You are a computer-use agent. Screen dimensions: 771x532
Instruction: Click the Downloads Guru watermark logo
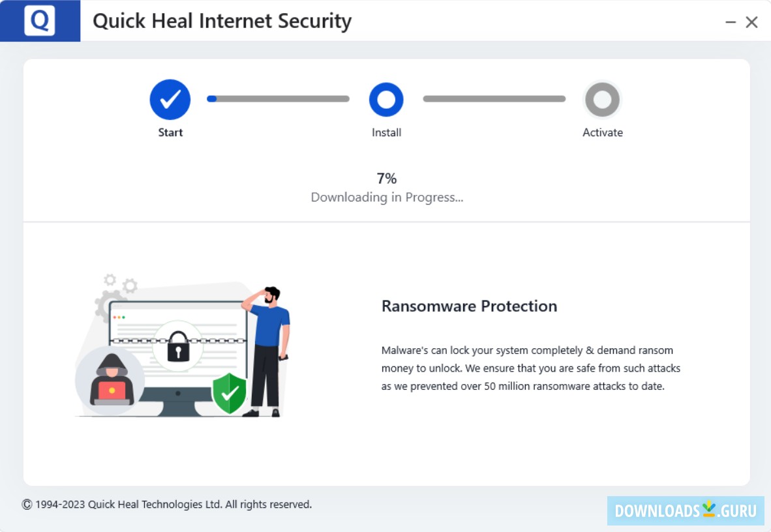[685, 510]
